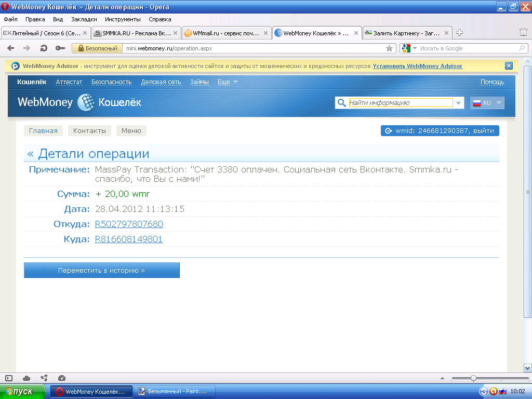This screenshot has height=399, width=532.
Task: Log out via wmid выйти button
Action: pos(440,130)
